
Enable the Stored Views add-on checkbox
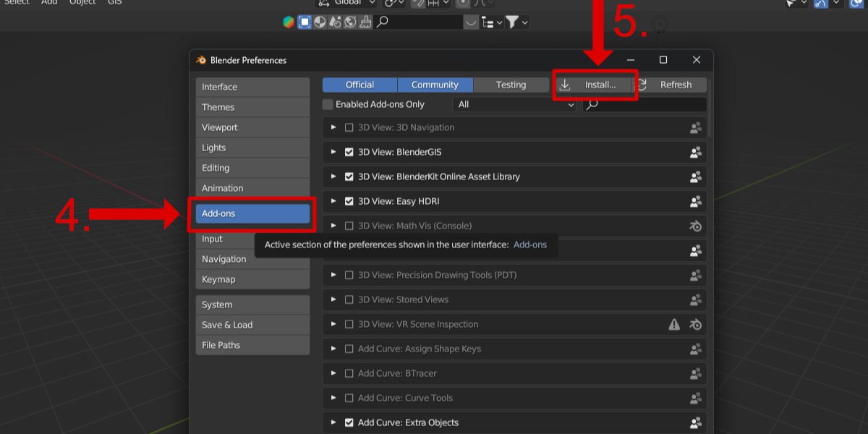click(x=349, y=299)
